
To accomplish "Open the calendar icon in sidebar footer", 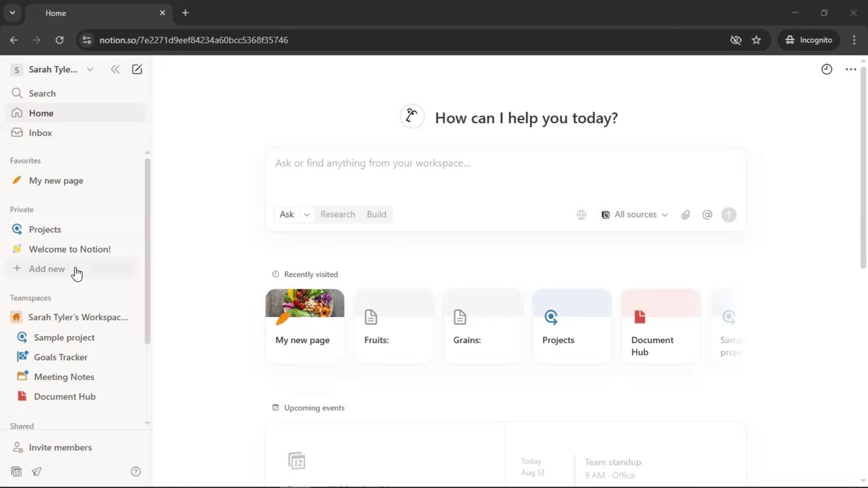I will (17, 472).
